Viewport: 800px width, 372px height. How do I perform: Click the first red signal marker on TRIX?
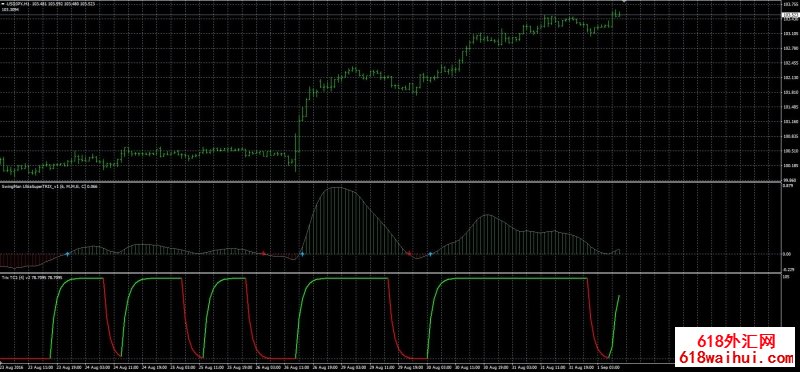[x=264, y=253]
